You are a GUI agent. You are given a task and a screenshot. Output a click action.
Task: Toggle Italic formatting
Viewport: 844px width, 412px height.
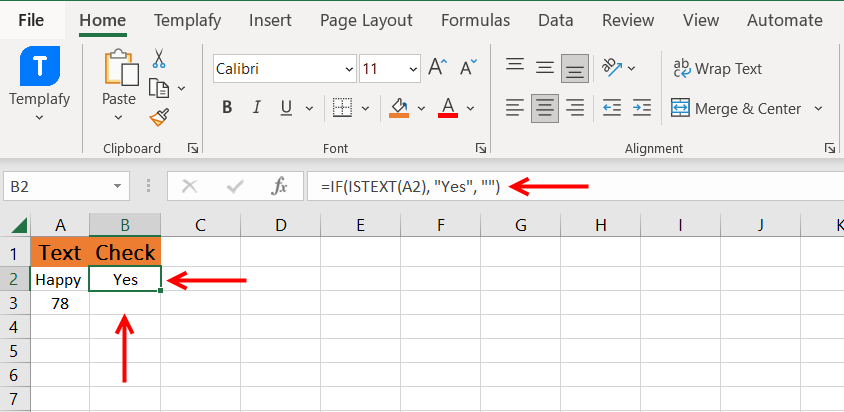[x=257, y=108]
